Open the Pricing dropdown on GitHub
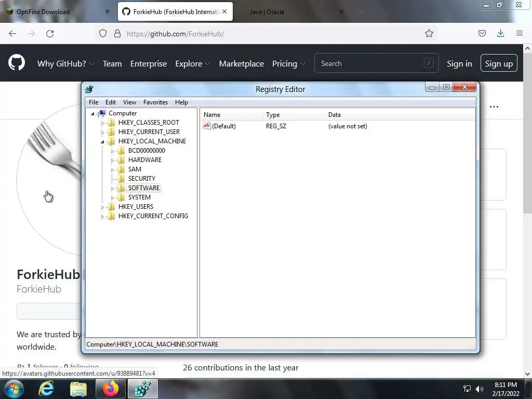 coord(289,63)
